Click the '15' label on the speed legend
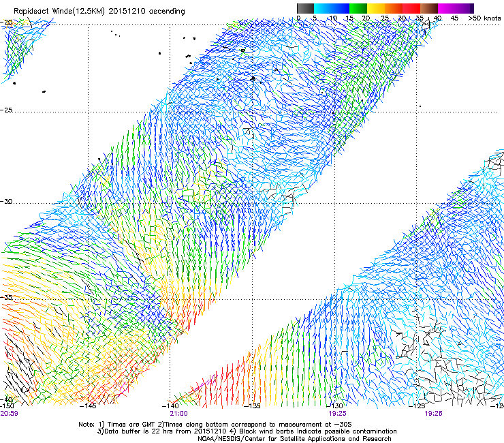Screen dimensions: 504x443 click(x=349, y=18)
